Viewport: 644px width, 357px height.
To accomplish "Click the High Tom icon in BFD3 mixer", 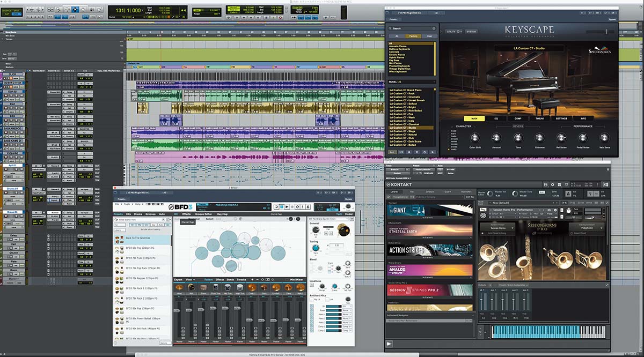I will click(x=240, y=287).
